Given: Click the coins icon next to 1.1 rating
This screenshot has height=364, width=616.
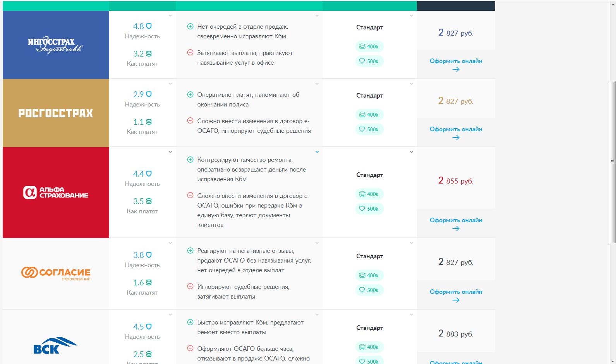Looking at the screenshot, I should click(x=149, y=122).
